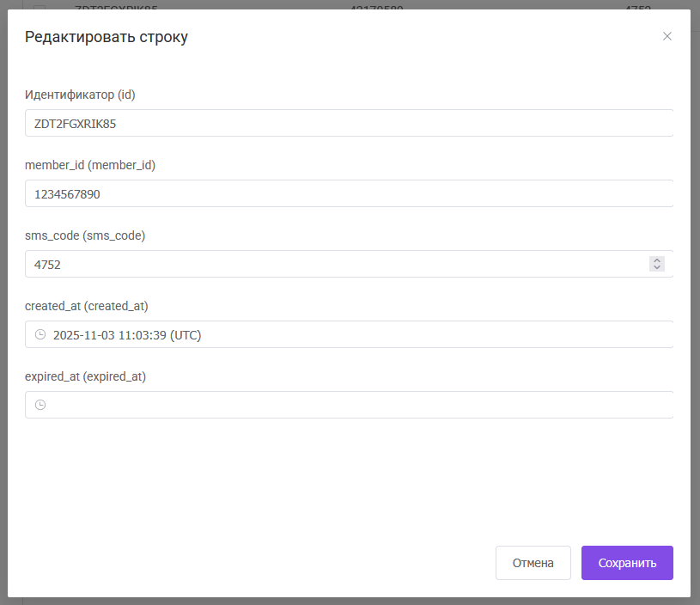Click the Идентификатор (id) label
The image size is (700, 605).
tap(80, 95)
